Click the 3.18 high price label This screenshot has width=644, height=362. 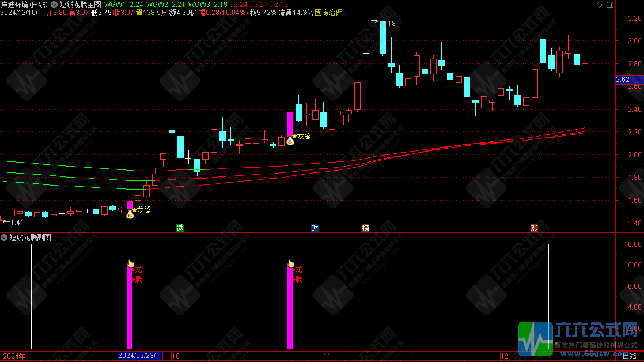[x=389, y=24]
